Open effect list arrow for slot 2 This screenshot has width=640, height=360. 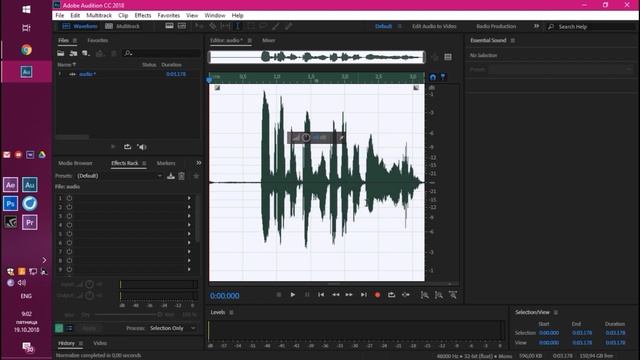189,207
